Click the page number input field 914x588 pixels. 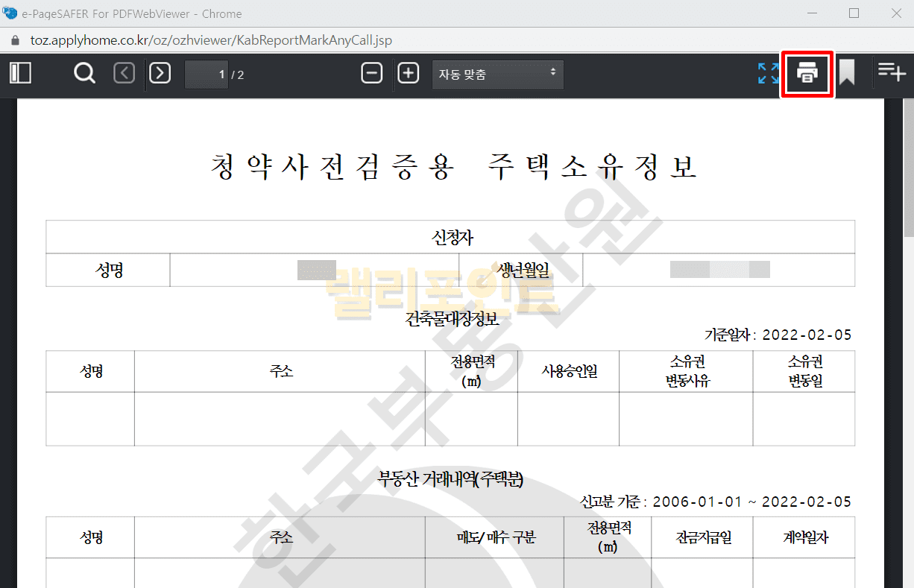point(207,75)
